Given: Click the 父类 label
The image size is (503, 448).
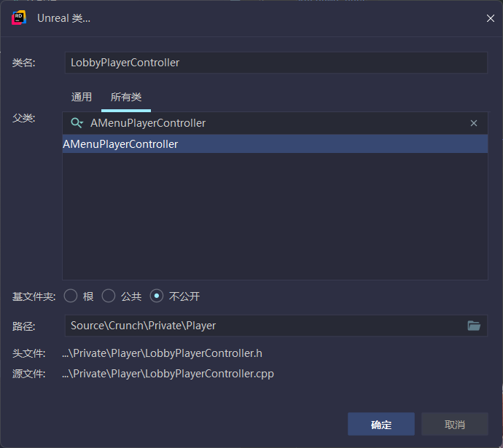Looking at the screenshot, I should click(x=24, y=118).
